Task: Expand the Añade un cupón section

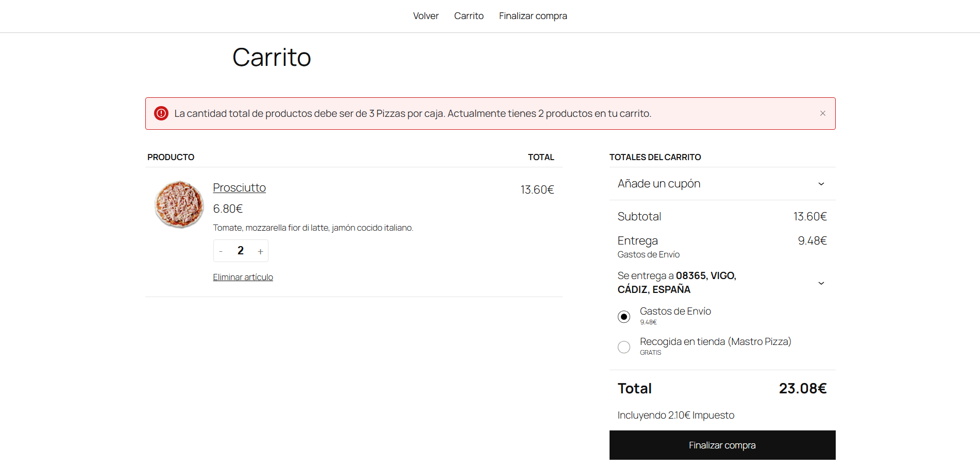Action: [821, 184]
